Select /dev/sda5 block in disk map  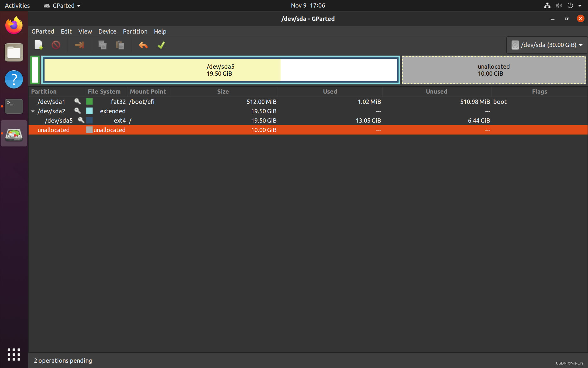[x=221, y=70]
